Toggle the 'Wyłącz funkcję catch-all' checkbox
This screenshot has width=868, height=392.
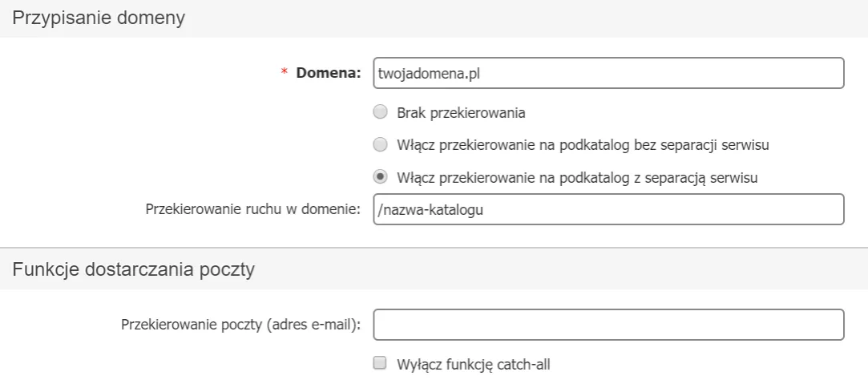(380, 363)
